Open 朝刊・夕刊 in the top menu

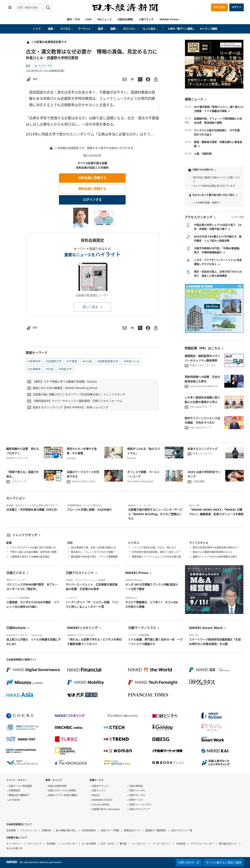point(73,19)
